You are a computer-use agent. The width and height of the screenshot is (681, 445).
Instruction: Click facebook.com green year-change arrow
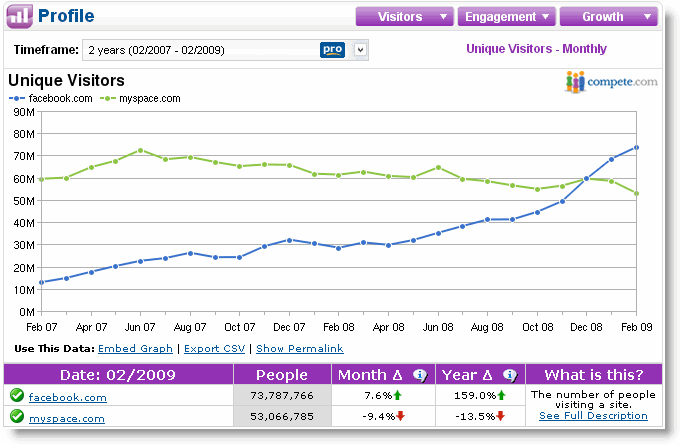click(501, 395)
